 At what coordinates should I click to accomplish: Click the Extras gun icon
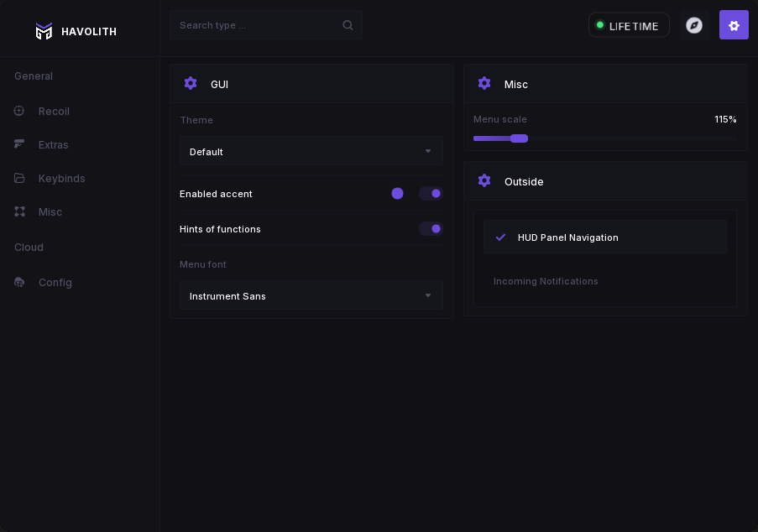pos(19,144)
